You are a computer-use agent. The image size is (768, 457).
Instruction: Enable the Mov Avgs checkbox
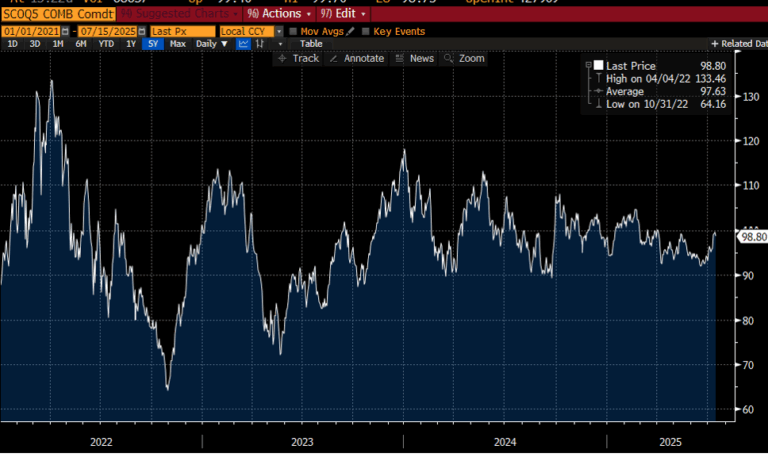(292, 31)
